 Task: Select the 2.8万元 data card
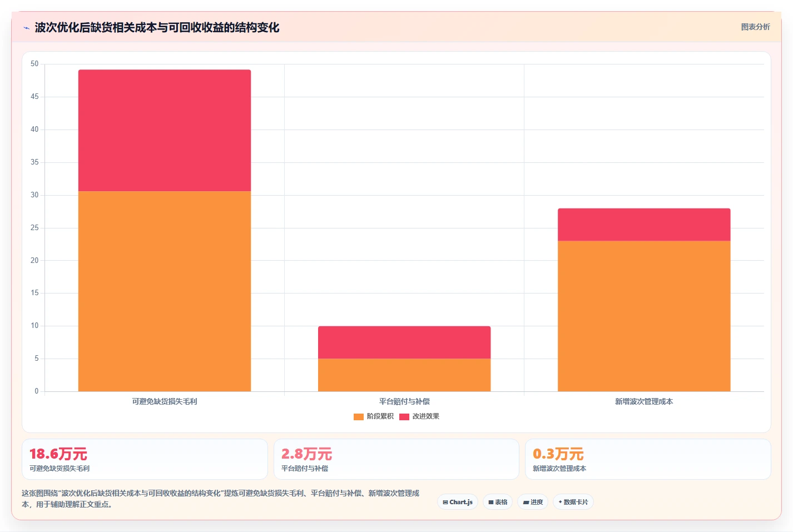(396, 459)
